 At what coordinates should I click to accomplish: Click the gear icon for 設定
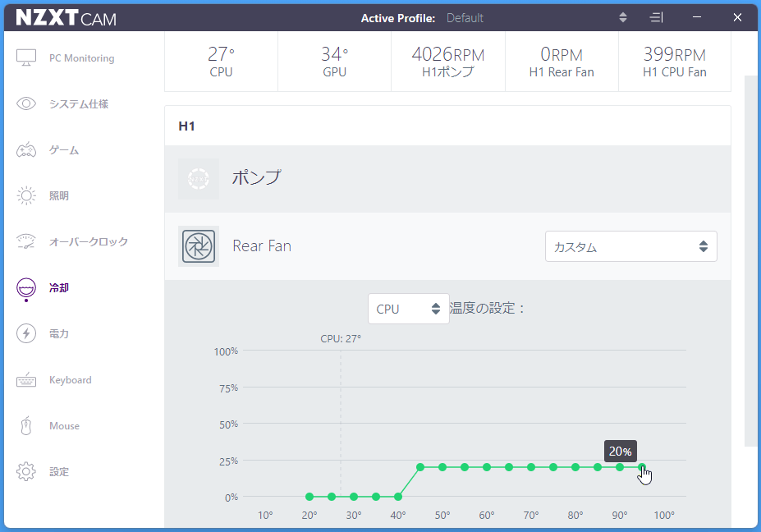[26, 471]
